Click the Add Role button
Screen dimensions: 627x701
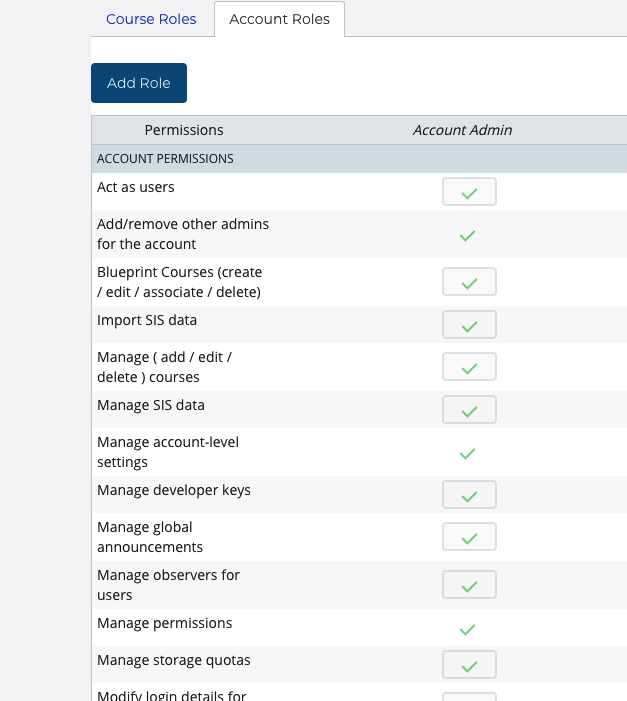click(x=139, y=83)
